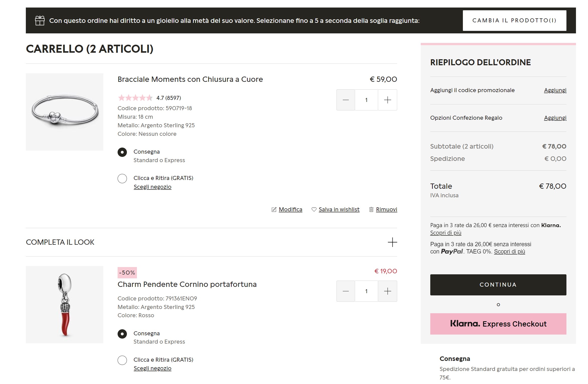
Task: Open promo code entry via Aggiungi
Action: coord(555,90)
